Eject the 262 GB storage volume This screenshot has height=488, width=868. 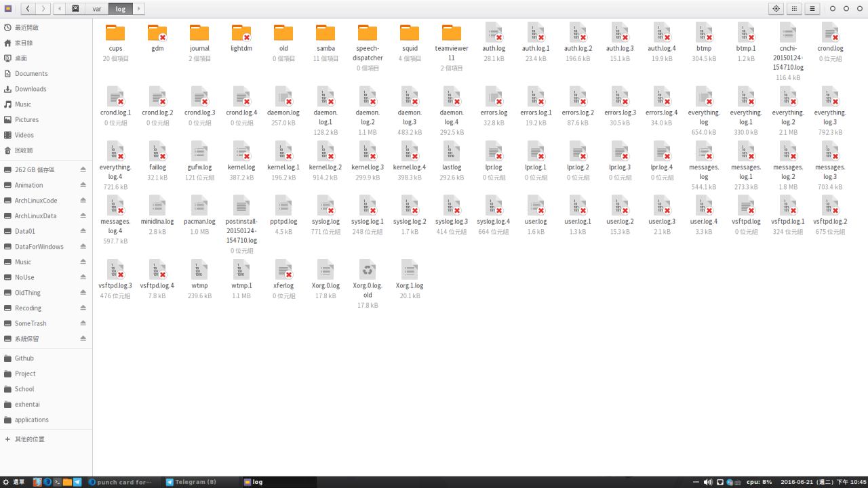click(83, 169)
